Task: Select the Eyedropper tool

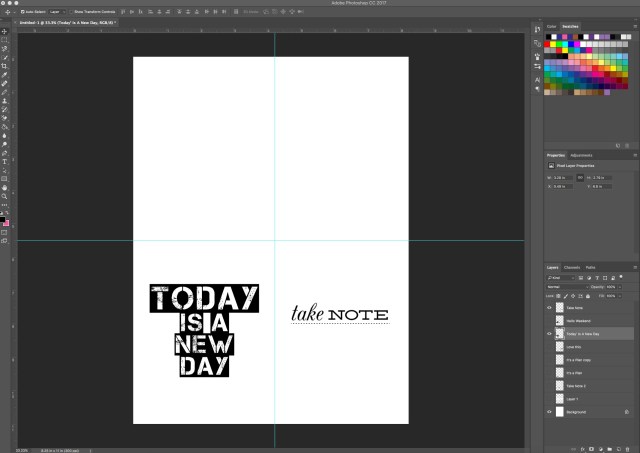Action: coord(5,75)
